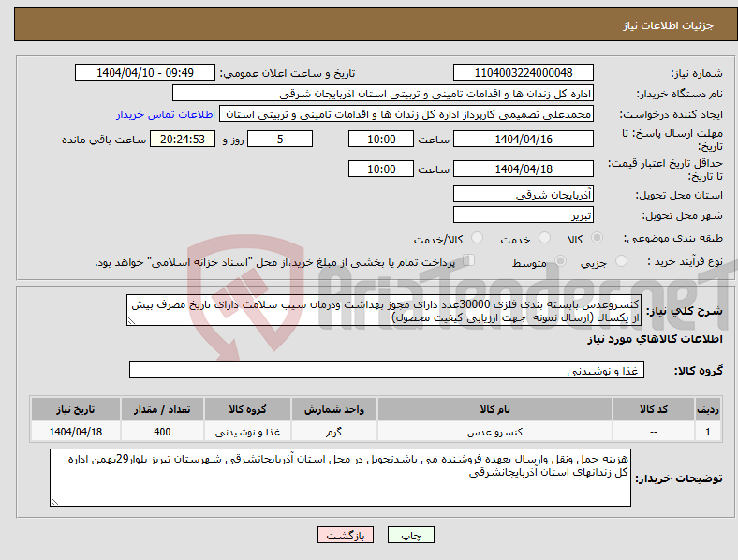Click the شرح کلی نیاز text area

[384, 311]
